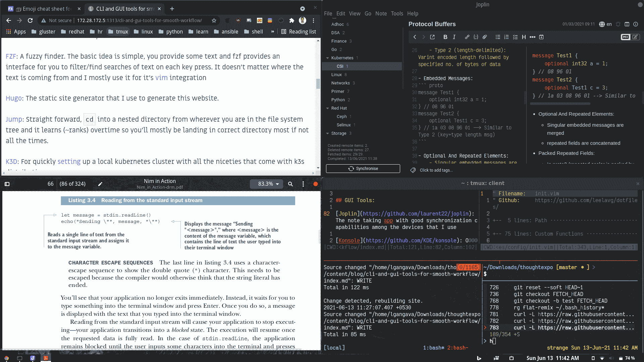Viewport: 644px width, 362px height.
Task: Open Joplin Tools menu
Action: tap(397, 14)
